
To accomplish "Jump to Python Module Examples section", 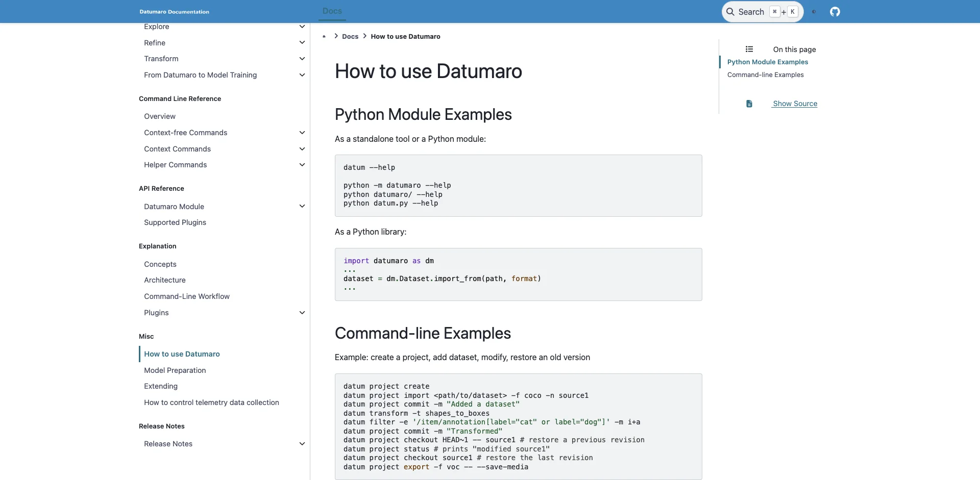I will point(768,62).
